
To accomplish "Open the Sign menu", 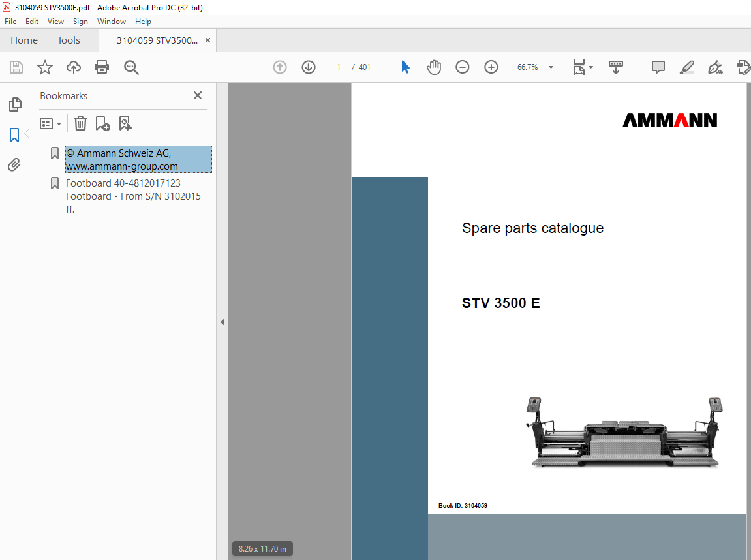I will point(80,21).
